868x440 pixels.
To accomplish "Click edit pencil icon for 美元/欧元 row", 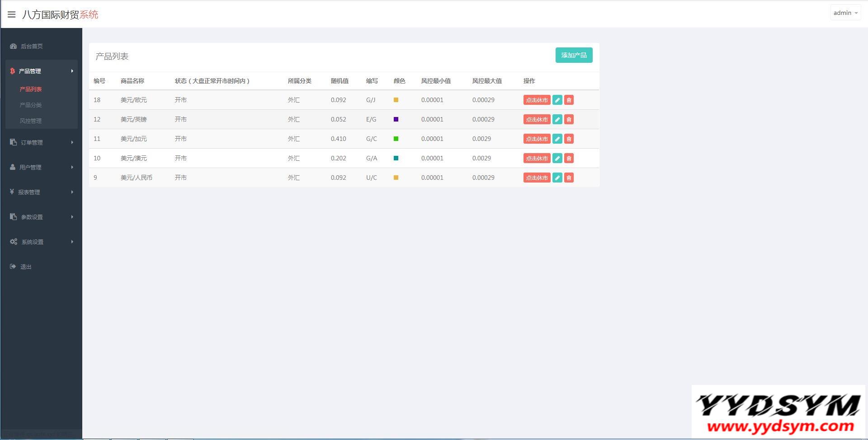I will pyautogui.click(x=557, y=100).
